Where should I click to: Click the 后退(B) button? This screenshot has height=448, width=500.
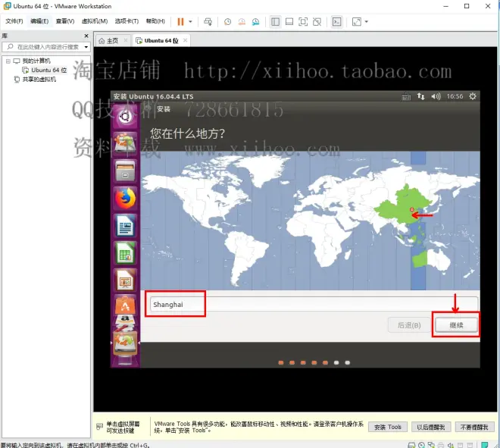coord(409,325)
